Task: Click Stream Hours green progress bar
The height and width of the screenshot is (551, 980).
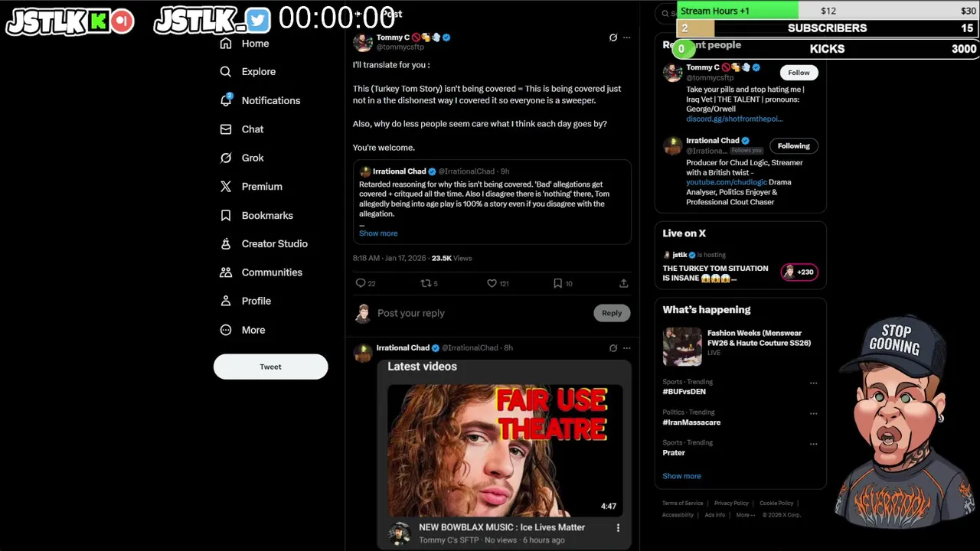Action: coord(738,11)
